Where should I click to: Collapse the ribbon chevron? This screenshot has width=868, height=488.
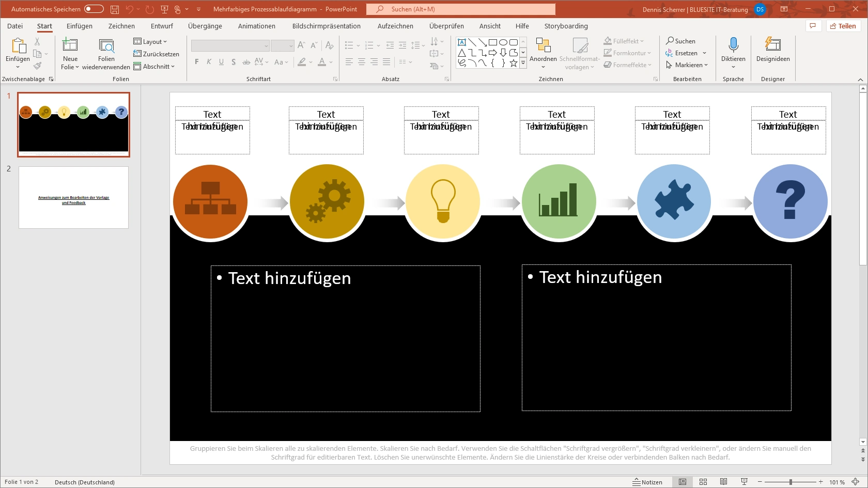860,80
